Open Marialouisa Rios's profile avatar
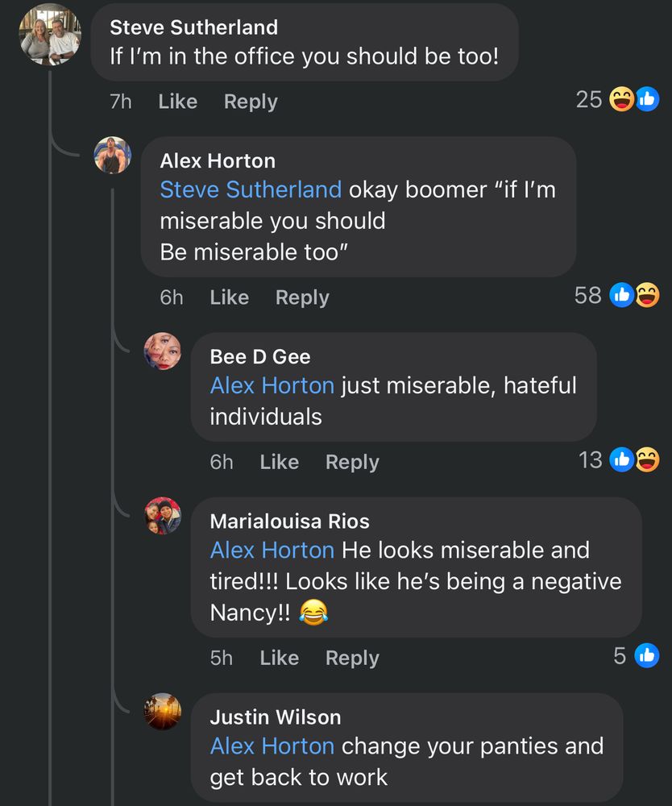 click(x=162, y=516)
